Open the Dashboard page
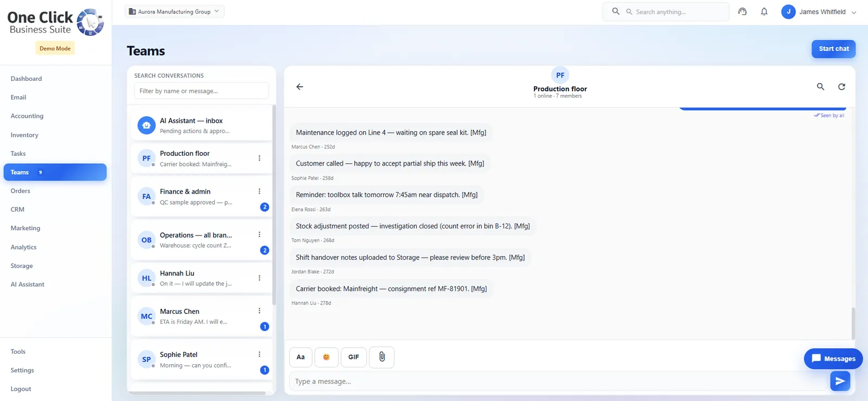 tap(26, 79)
